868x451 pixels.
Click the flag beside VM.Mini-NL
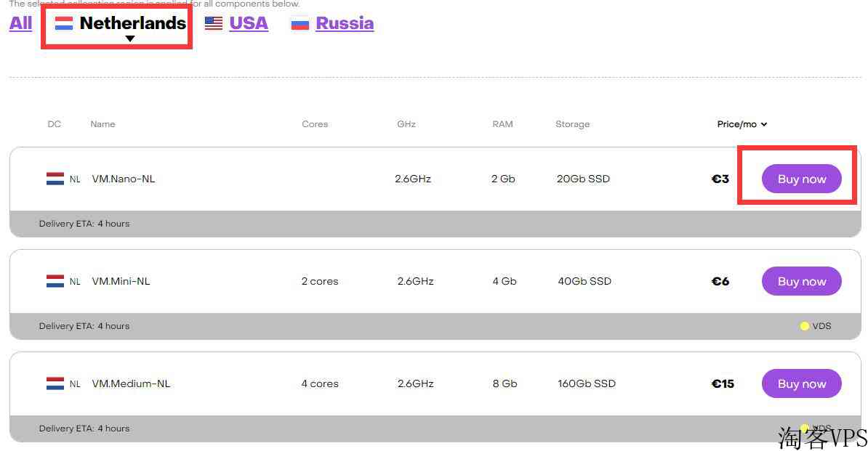pyautogui.click(x=55, y=281)
